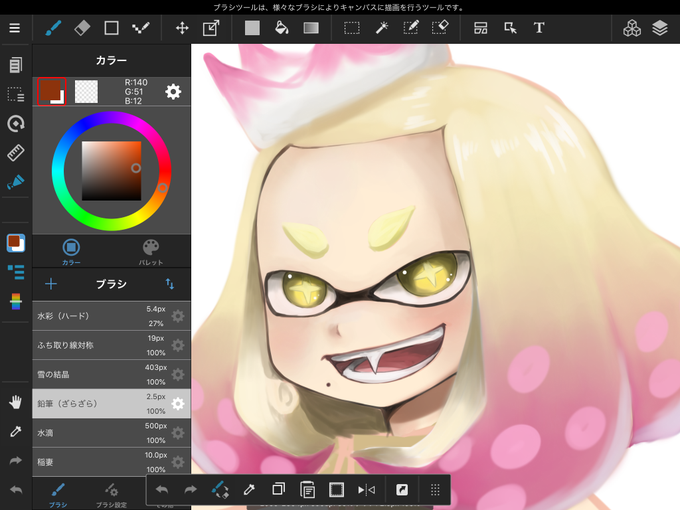
Task: Select the selection pen tool
Action: click(x=411, y=28)
